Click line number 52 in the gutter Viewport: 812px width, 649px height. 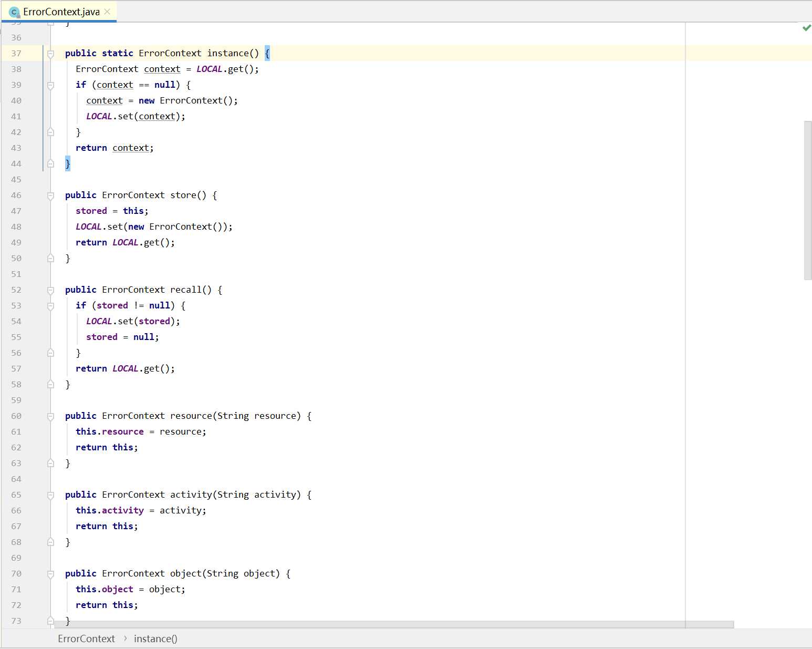click(16, 290)
